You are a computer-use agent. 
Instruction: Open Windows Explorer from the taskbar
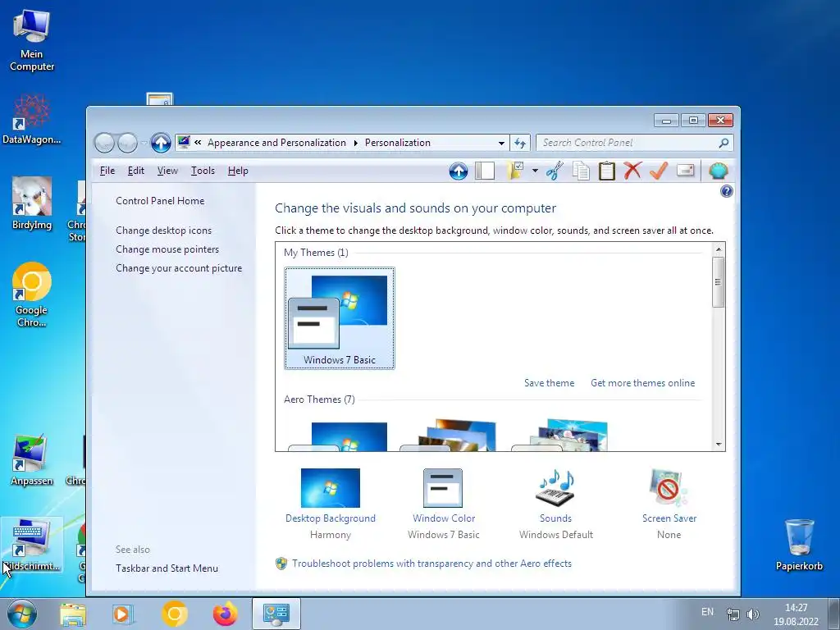tap(73, 614)
